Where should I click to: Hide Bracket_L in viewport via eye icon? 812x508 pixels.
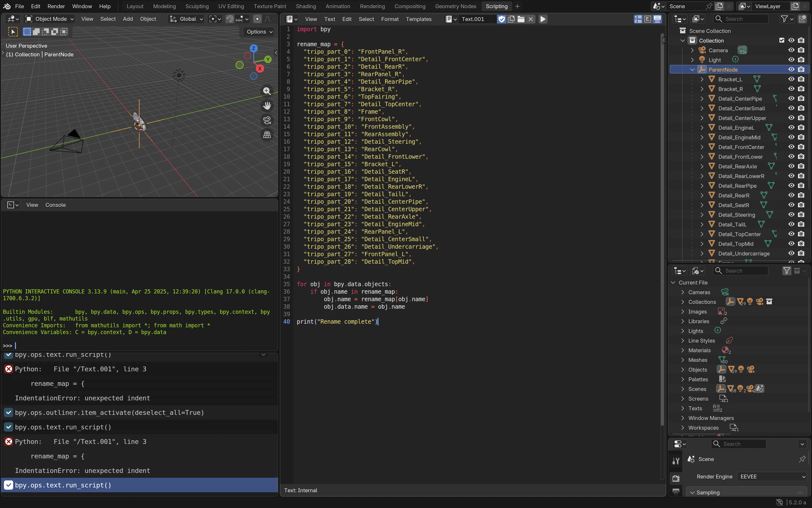point(791,79)
